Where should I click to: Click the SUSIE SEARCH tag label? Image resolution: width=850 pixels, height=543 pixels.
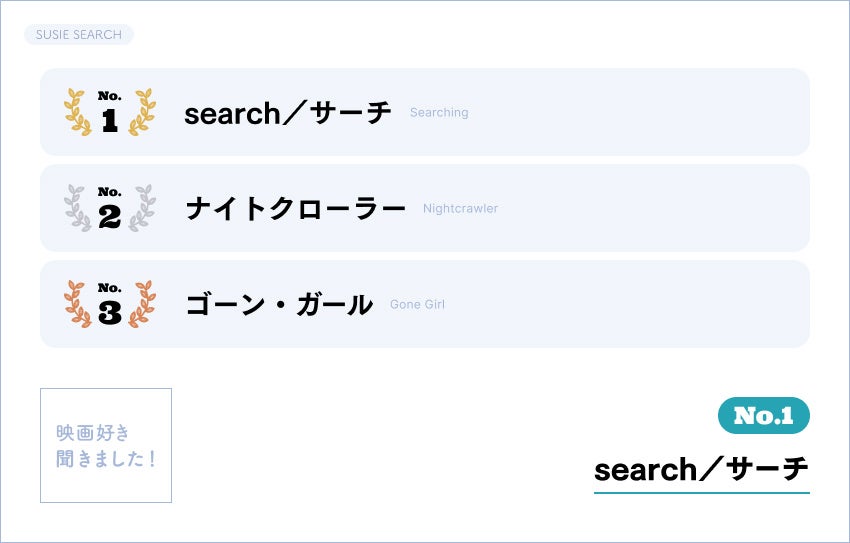[x=78, y=35]
